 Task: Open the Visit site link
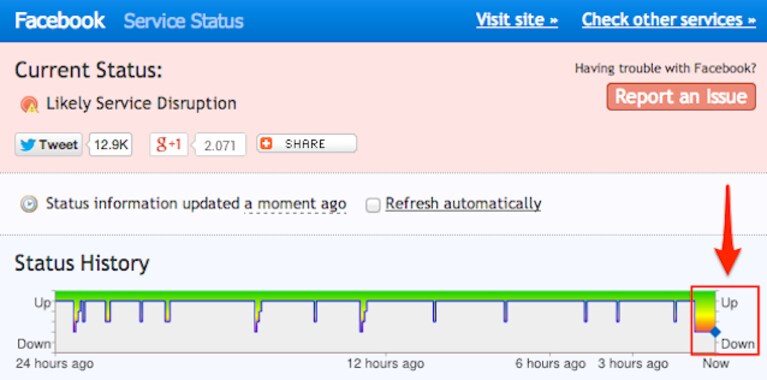pyautogui.click(x=517, y=20)
